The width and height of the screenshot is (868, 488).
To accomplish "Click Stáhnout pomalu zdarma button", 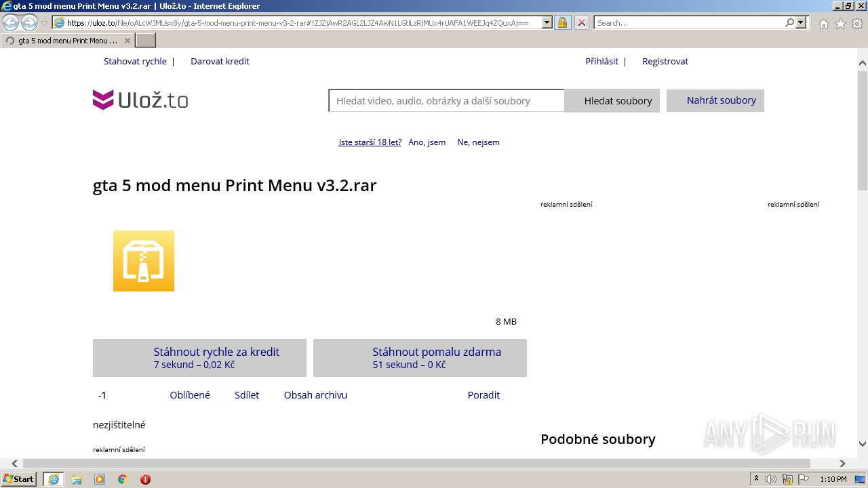I will point(420,358).
